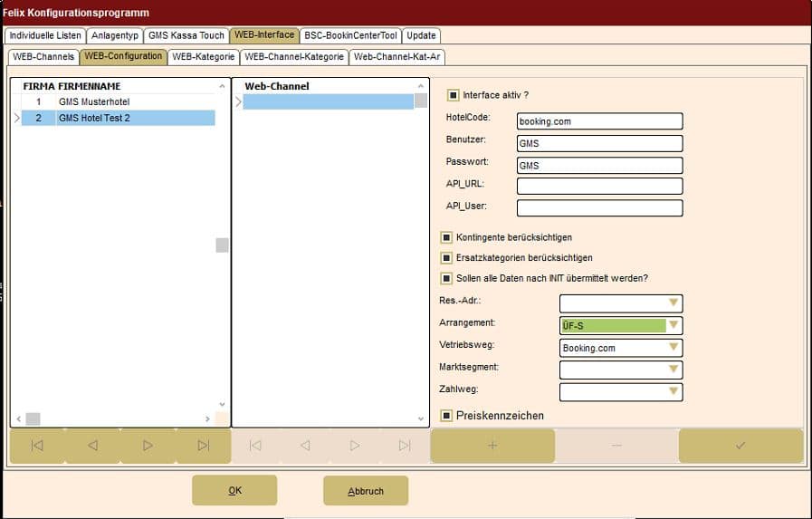Switch to the WEB-Kategorie tab
Viewport: 812px width, 519px height.
click(x=204, y=56)
